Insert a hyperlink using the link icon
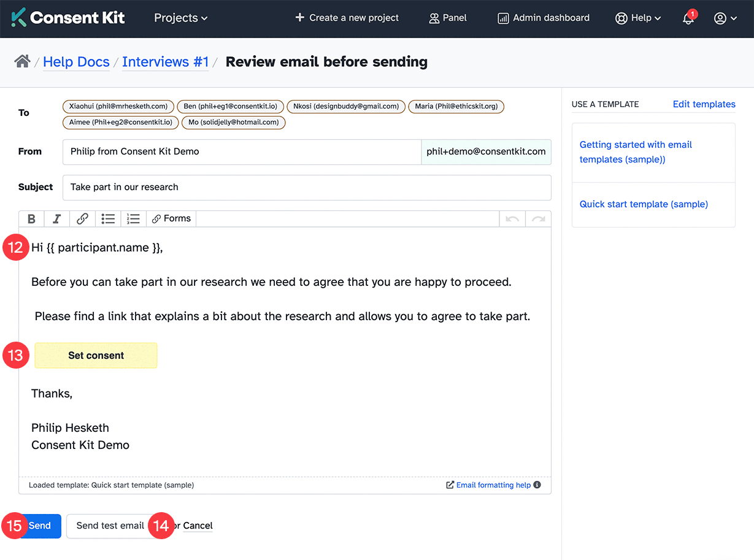Viewport: 754px width, 560px height. click(82, 218)
